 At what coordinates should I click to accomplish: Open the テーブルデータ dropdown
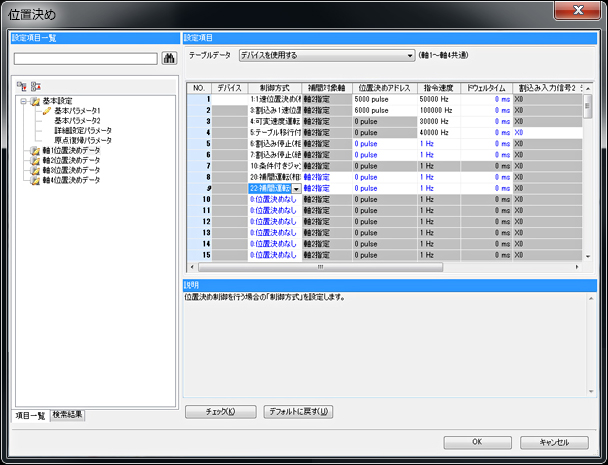pyautogui.click(x=409, y=56)
